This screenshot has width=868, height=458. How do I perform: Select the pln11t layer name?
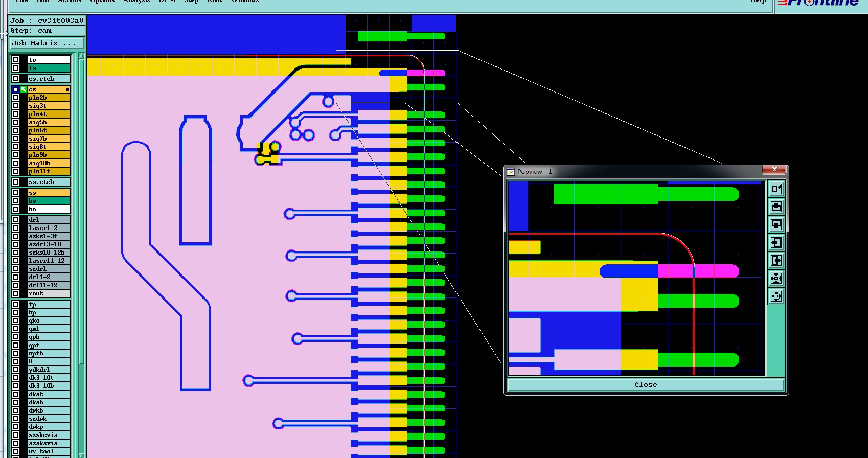(49, 171)
